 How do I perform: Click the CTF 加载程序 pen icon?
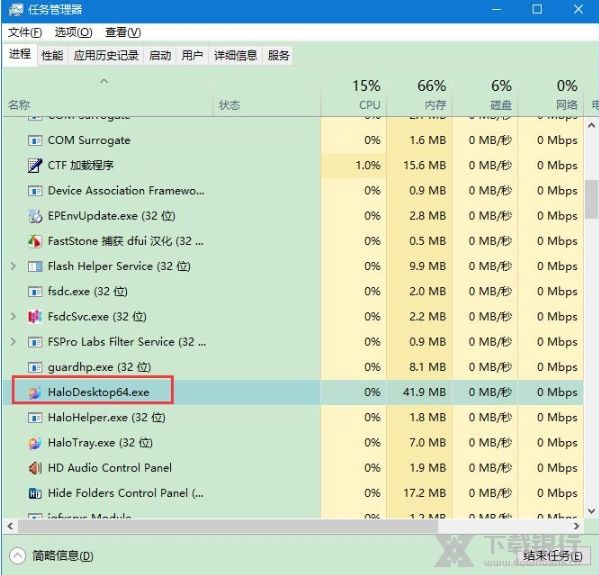pyautogui.click(x=35, y=165)
